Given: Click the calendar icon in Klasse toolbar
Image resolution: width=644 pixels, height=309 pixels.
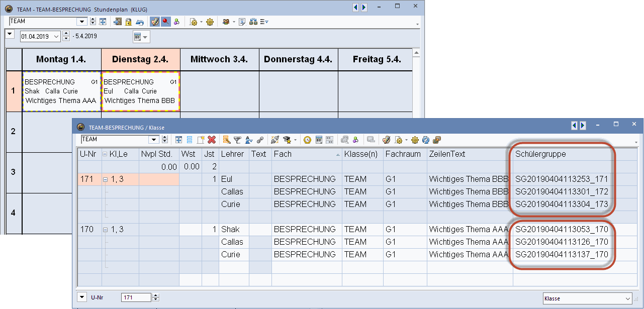Looking at the screenshot, I should point(319,140).
